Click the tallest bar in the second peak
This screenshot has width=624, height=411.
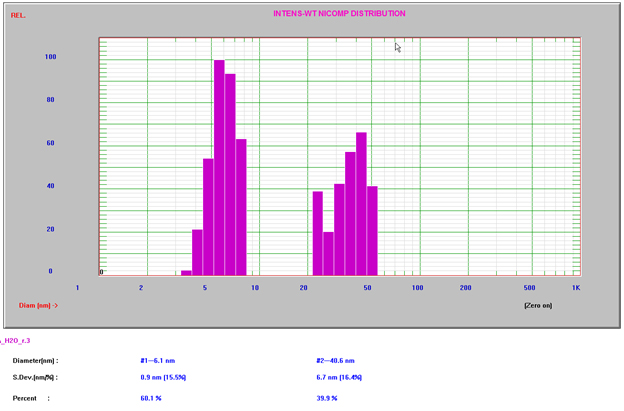[x=361, y=203]
